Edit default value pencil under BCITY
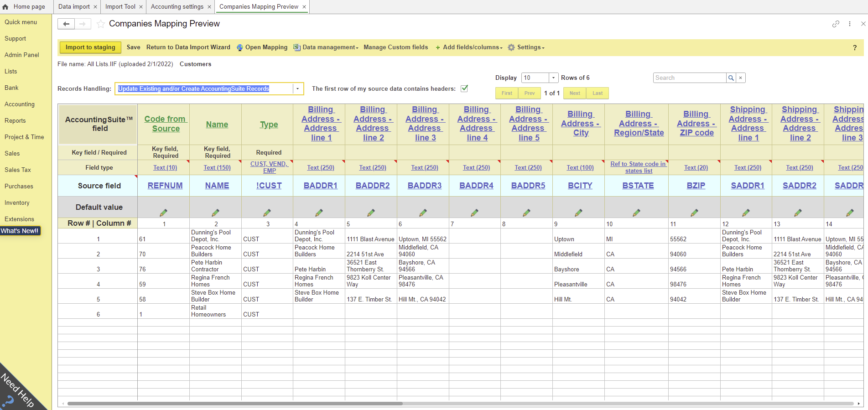 tap(579, 213)
